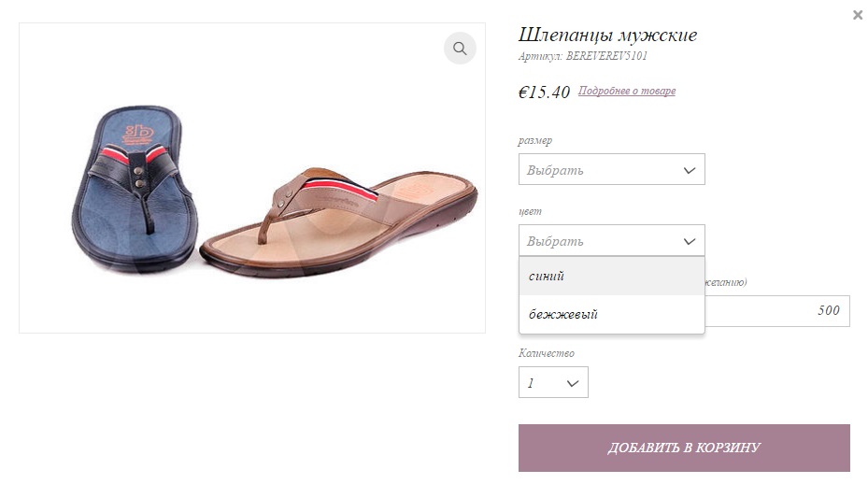The width and height of the screenshot is (868, 484).
Task: Click the €15.40 price label
Action: tap(544, 92)
